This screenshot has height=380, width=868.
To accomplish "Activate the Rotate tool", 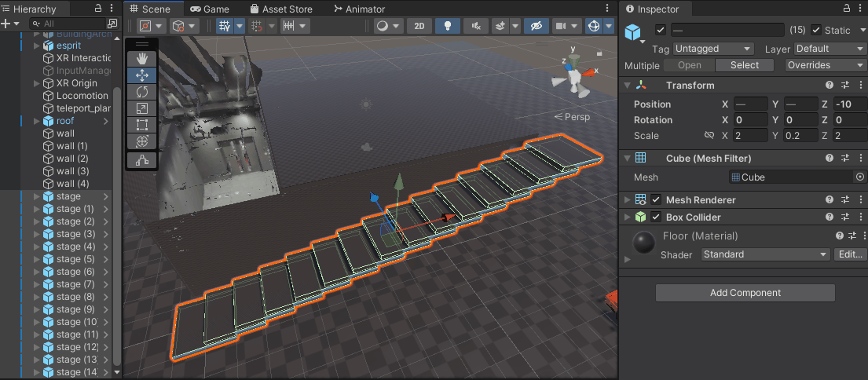I will (x=142, y=92).
